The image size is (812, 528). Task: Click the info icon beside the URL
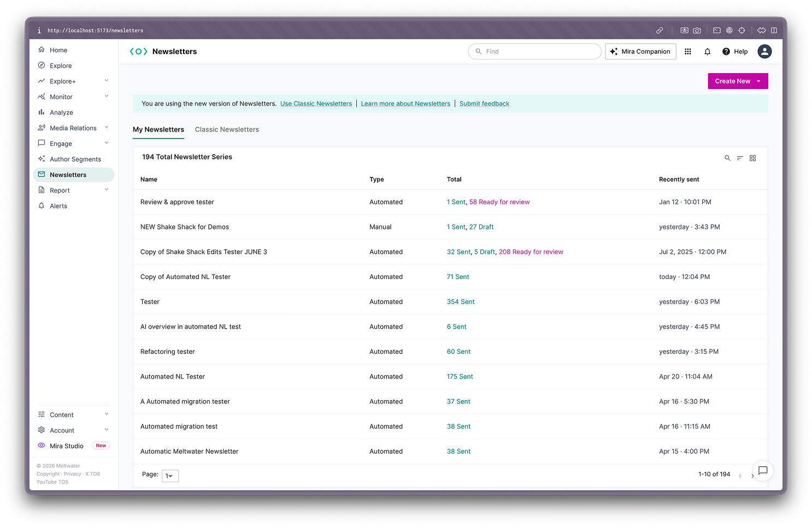click(x=39, y=31)
